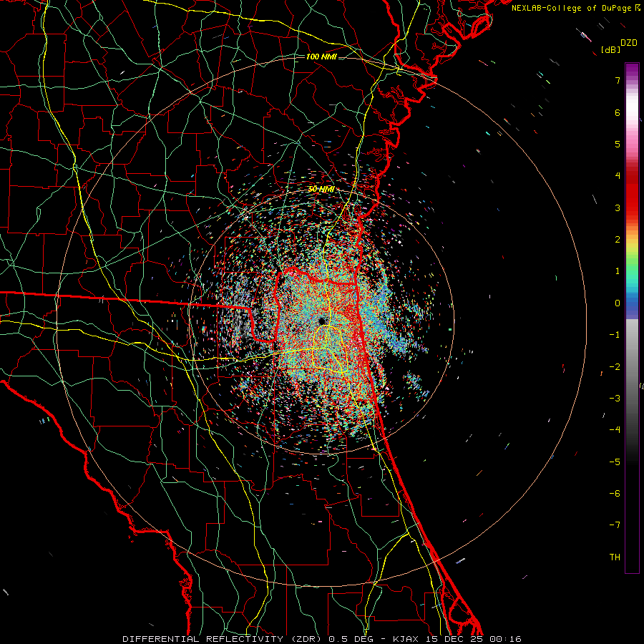Image resolution: width=644 pixels, height=644 pixels.
Task: Click the 00:16 time stamp
Action: [x=506, y=639]
